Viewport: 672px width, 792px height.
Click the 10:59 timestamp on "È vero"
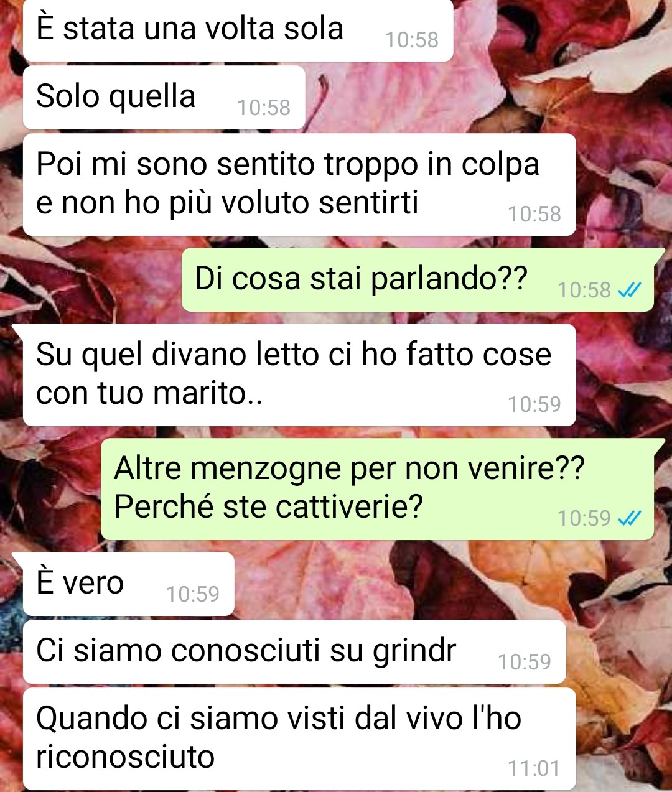pos(193,594)
